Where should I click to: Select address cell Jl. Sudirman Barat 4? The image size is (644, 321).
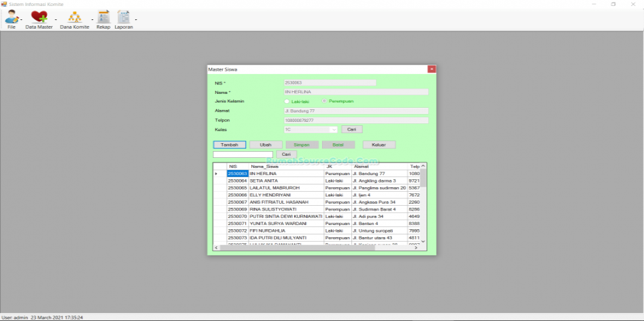(379, 209)
